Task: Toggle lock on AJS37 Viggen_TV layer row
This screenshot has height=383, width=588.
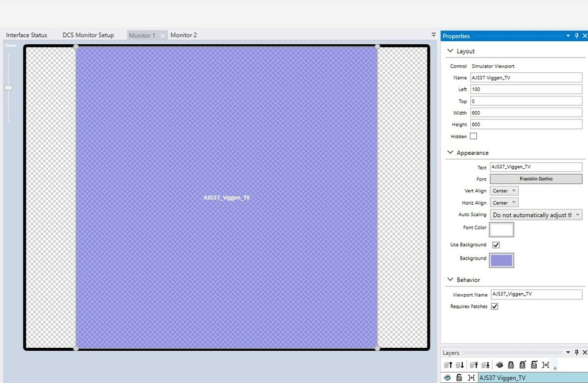Action: 459,378
